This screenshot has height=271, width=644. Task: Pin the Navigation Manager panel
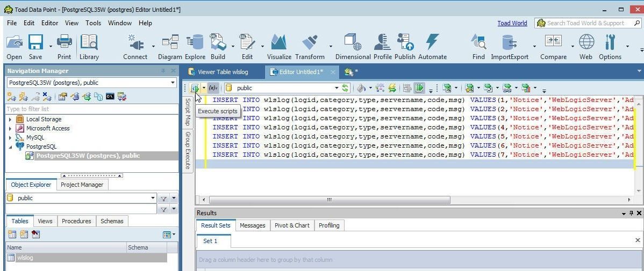pyautogui.click(x=163, y=71)
